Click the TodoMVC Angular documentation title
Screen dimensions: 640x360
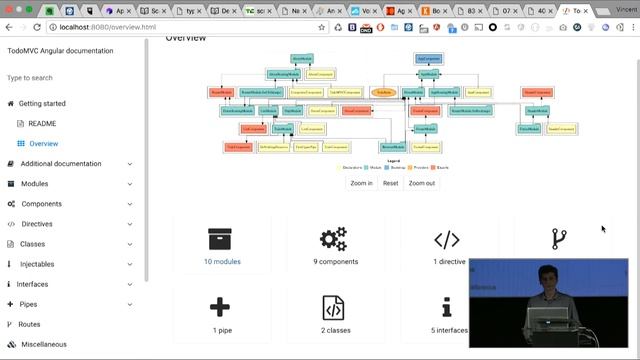60,51
